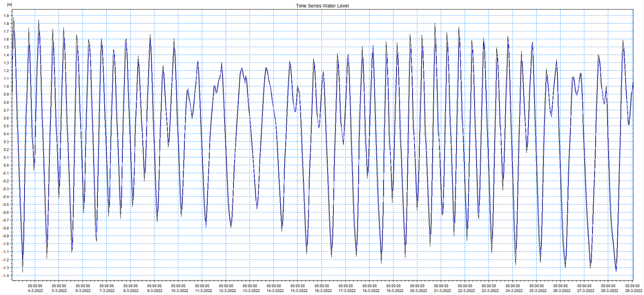Viewport: 644px width, 295px height.
Task: Select the 0.0 y-axis label
Action: pos(6,165)
